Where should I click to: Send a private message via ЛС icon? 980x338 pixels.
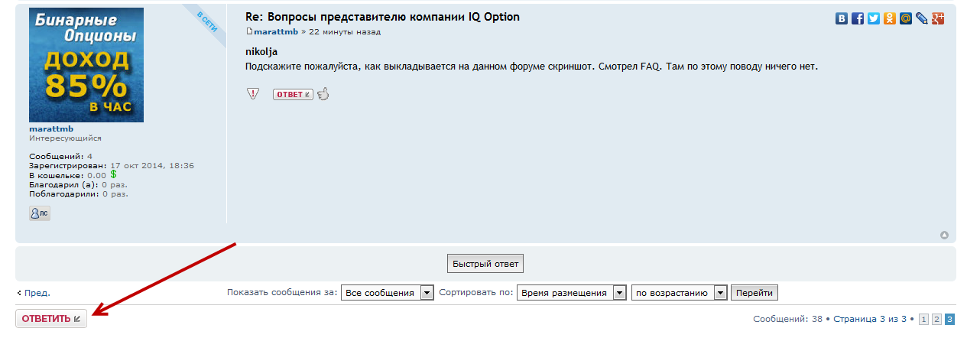click(x=40, y=213)
